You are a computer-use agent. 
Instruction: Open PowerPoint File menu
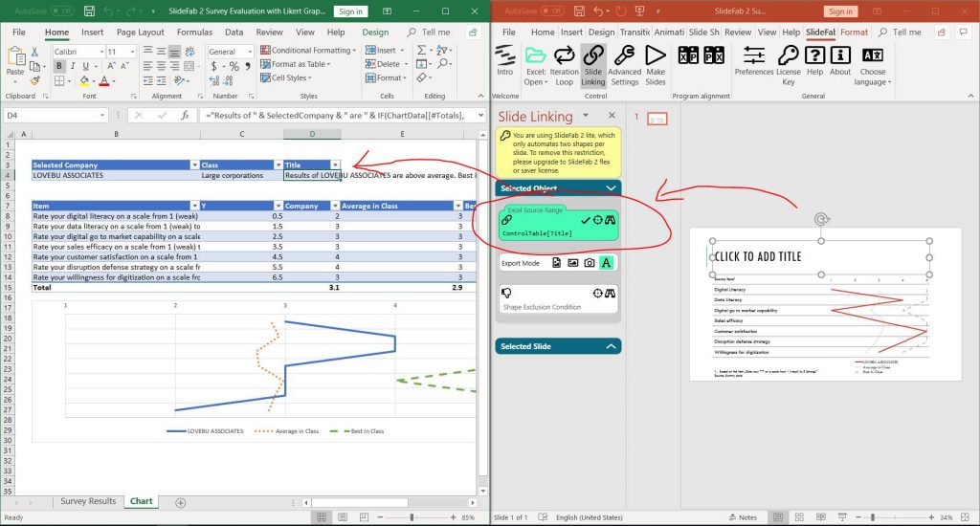(509, 32)
